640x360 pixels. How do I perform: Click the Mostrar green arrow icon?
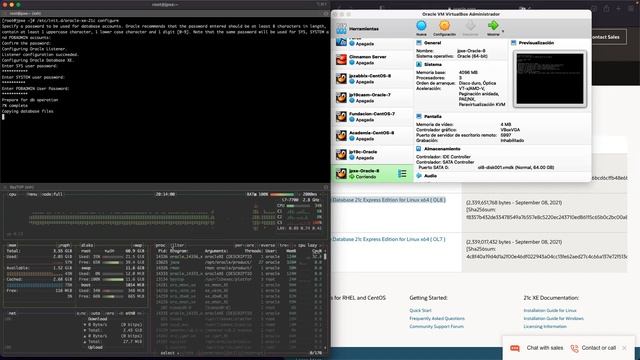(x=493, y=26)
